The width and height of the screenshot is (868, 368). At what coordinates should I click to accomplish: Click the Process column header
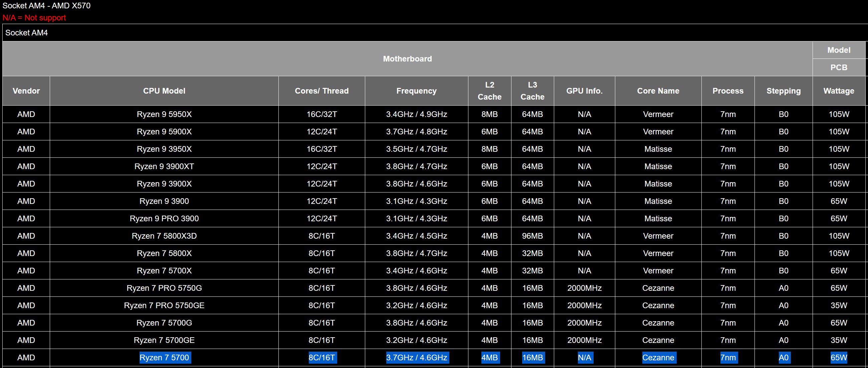click(x=728, y=91)
